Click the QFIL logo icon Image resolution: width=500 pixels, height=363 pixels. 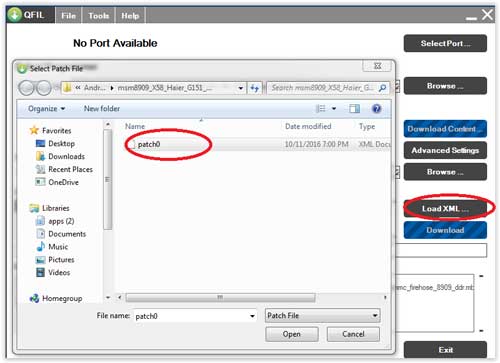coord(14,15)
